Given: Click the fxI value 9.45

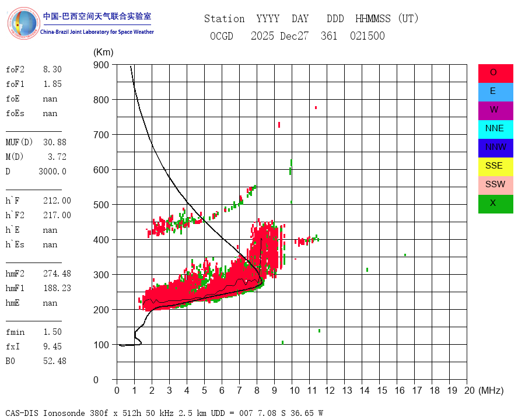Looking at the screenshot, I should coord(52,346).
